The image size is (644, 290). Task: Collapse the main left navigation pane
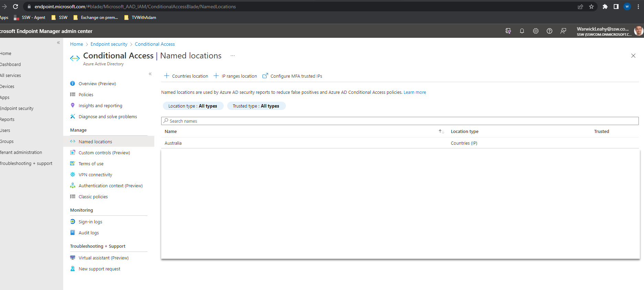point(58,43)
